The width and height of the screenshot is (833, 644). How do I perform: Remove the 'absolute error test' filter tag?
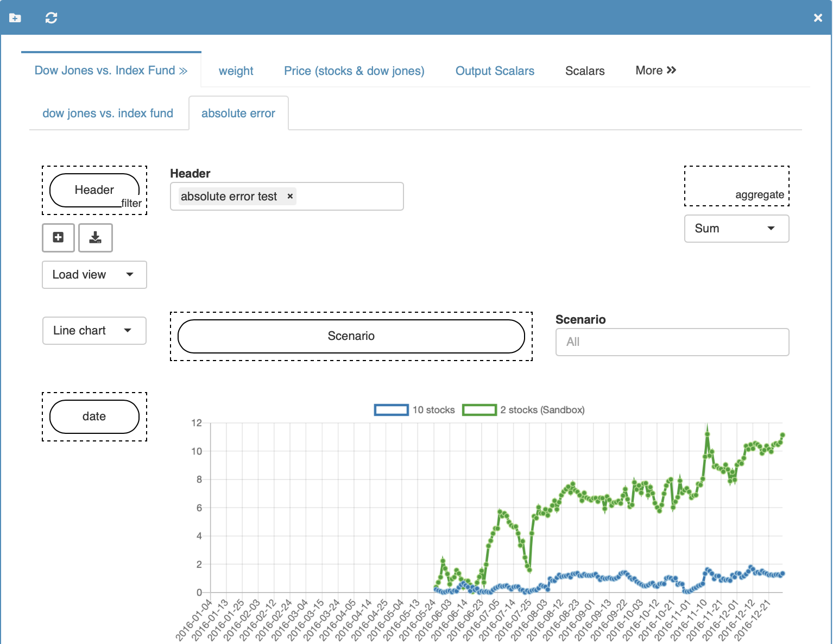coord(290,196)
